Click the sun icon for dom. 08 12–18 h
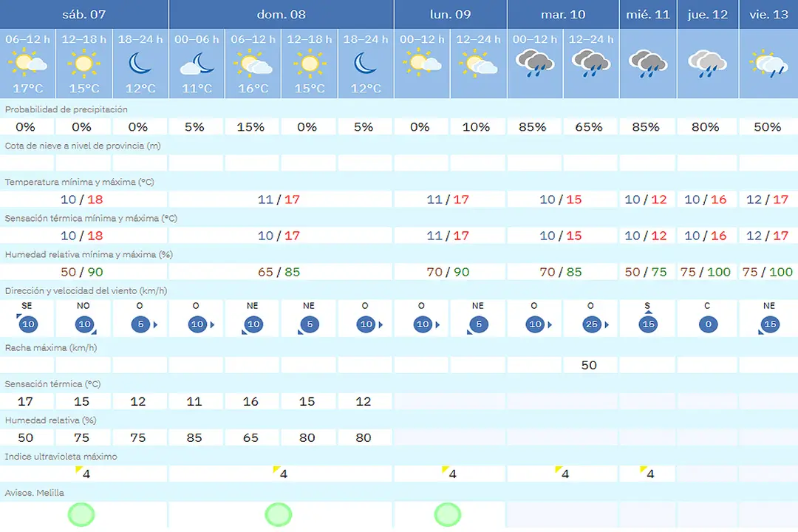The height and width of the screenshot is (532, 798). (x=310, y=64)
